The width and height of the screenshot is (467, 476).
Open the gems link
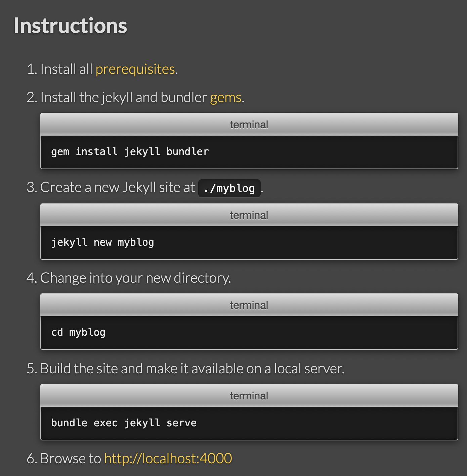pyautogui.click(x=226, y=98)
